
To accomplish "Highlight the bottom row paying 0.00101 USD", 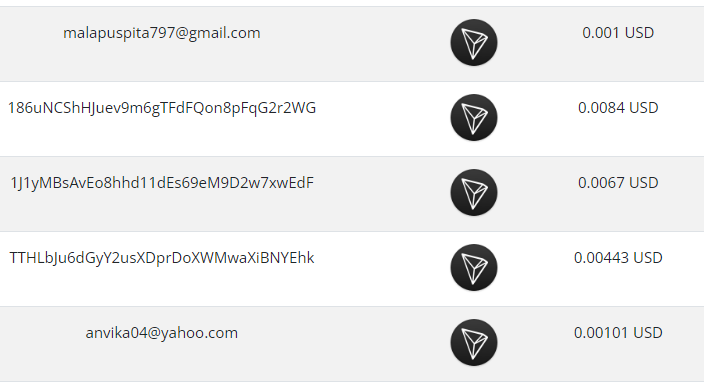I will (352, 344).
